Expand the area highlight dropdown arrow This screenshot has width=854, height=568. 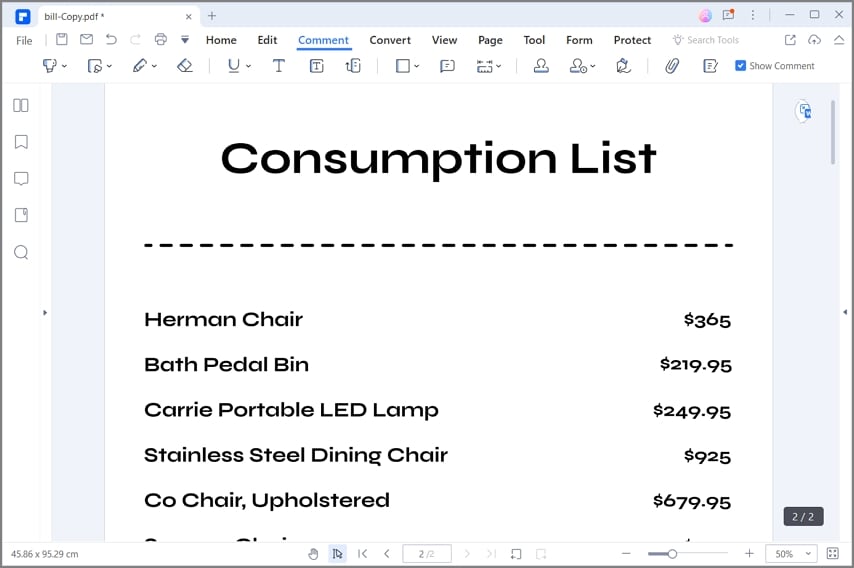109,66
